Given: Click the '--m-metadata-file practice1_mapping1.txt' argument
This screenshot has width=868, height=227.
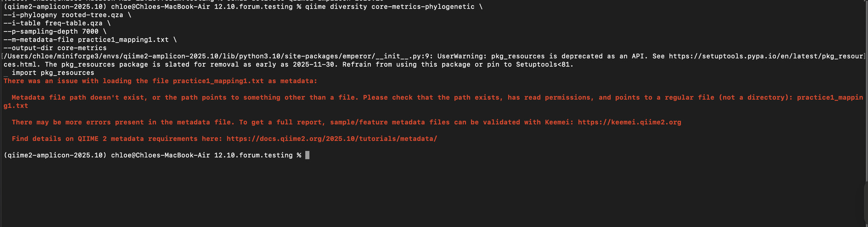Looking at the screenshot, I should click(x=90, y=40).
